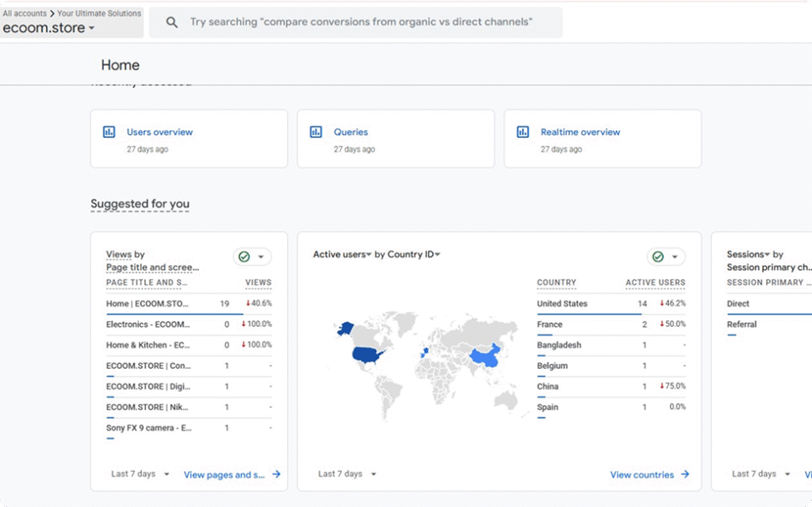This screenshot has height=507, width=812.
Task: Select the Electronics - ECOOM... page row
Action: tap(189, 325)
